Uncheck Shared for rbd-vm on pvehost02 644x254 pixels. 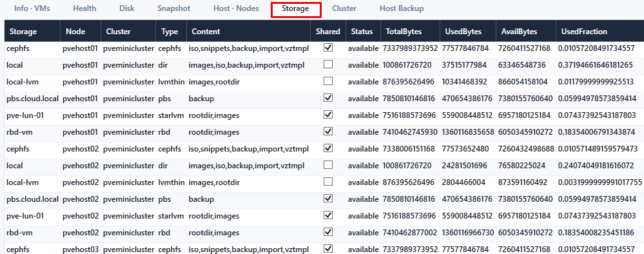pos(327,232)
